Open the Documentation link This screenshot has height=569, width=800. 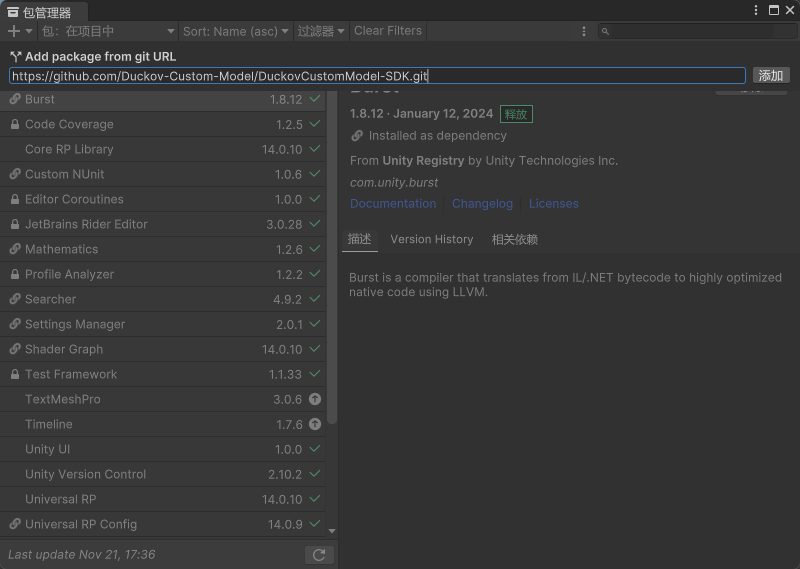(393, 203)
